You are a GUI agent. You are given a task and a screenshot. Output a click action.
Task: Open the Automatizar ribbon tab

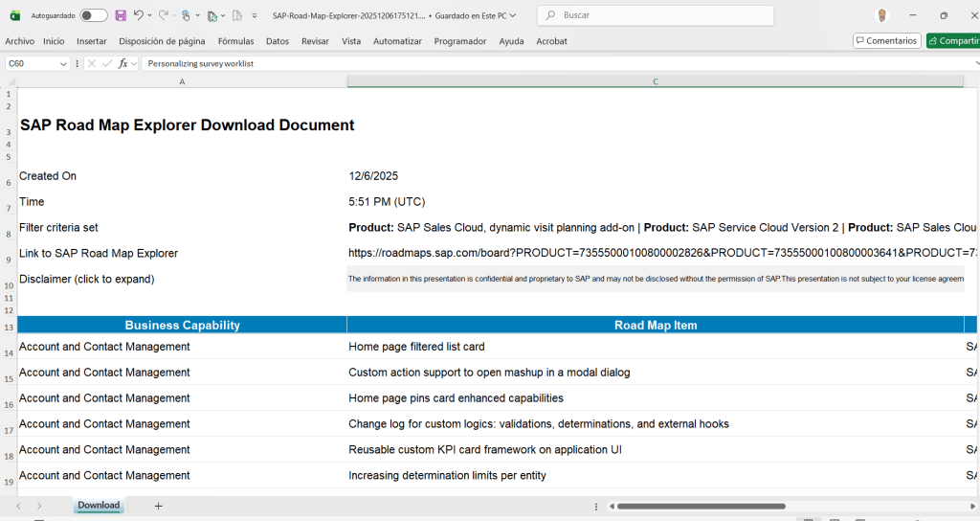coord(397,41)
